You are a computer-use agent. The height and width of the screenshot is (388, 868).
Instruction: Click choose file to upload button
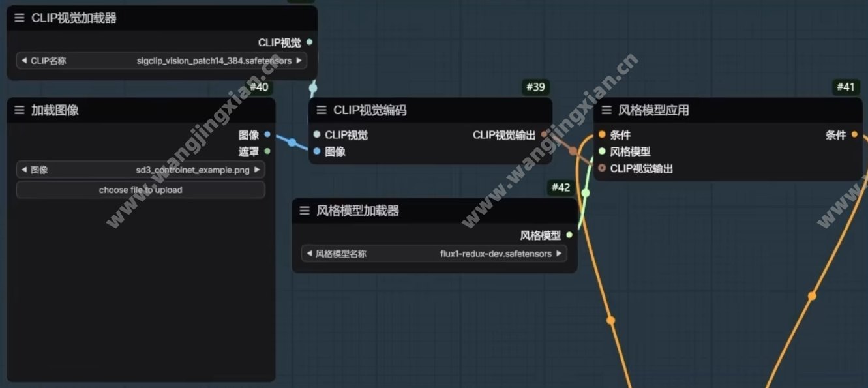coord(141,190)
